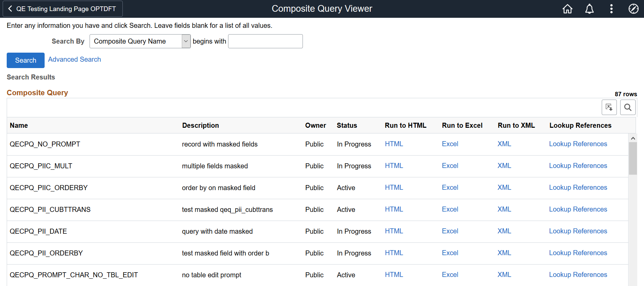Sort by the Status column header
Screen dimensions: 644x286
point(347,125)
